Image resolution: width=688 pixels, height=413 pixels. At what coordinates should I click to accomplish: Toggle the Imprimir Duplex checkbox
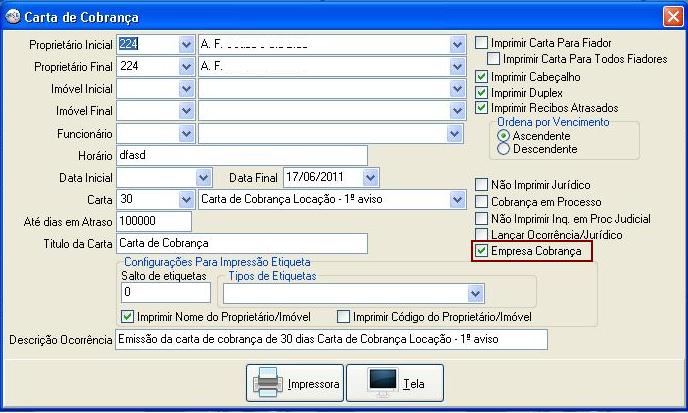(x=482, y=92)
